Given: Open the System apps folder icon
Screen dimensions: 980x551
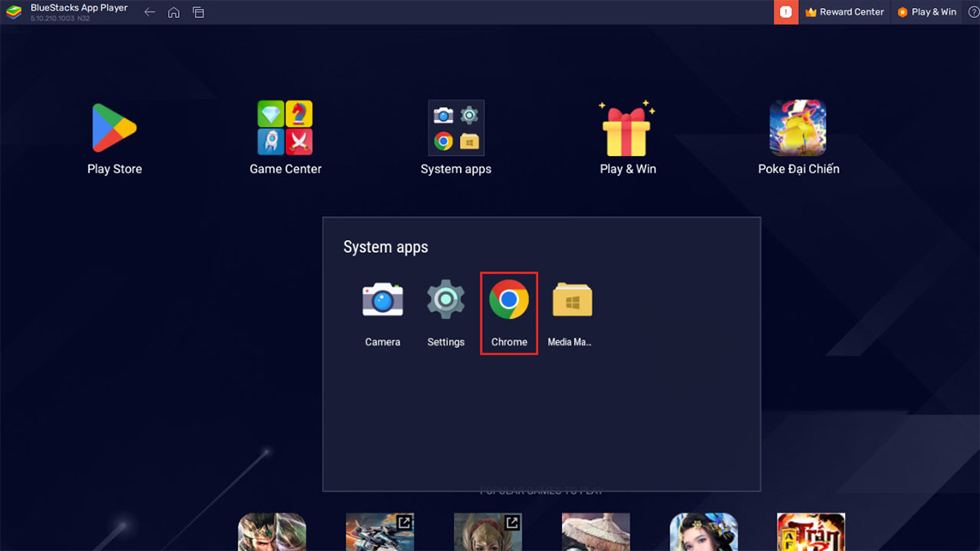Looking at the screenshot, I should pos(456,129).
